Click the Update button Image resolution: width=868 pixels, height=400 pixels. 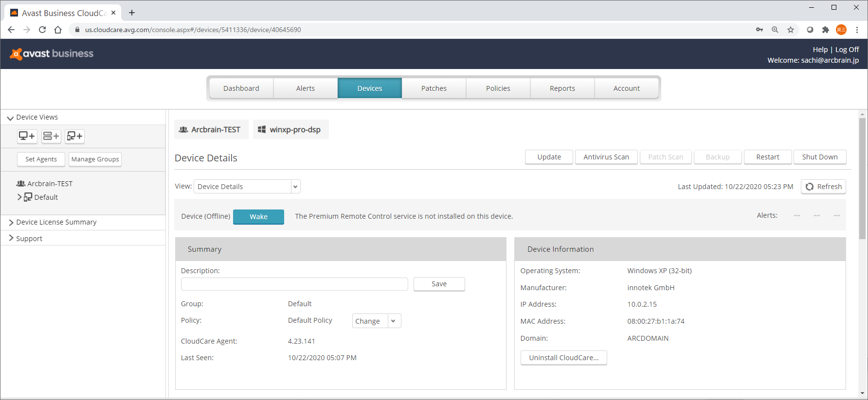[x=549, y=157]
